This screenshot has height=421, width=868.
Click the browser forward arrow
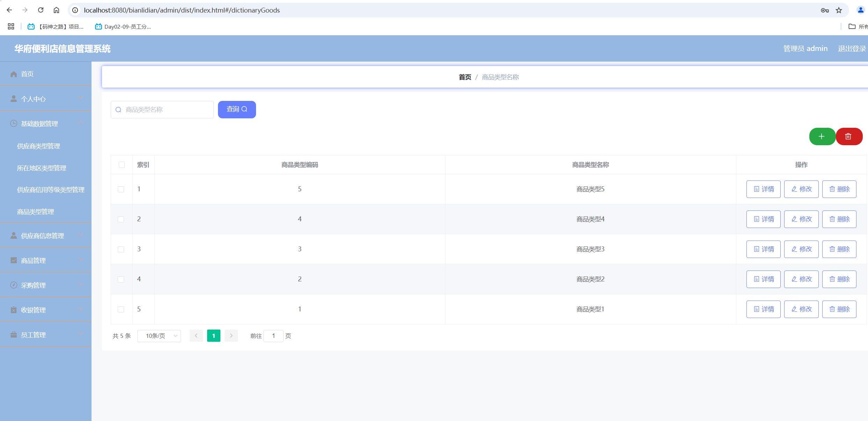click(25, 10)
